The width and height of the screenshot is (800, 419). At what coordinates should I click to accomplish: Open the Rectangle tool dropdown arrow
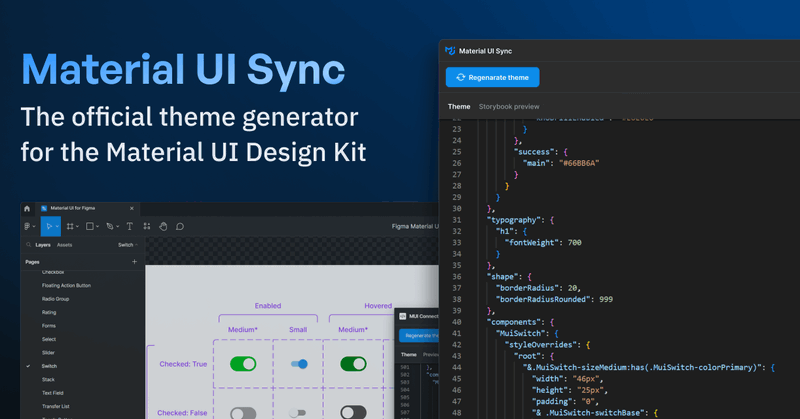coord(97,227)
